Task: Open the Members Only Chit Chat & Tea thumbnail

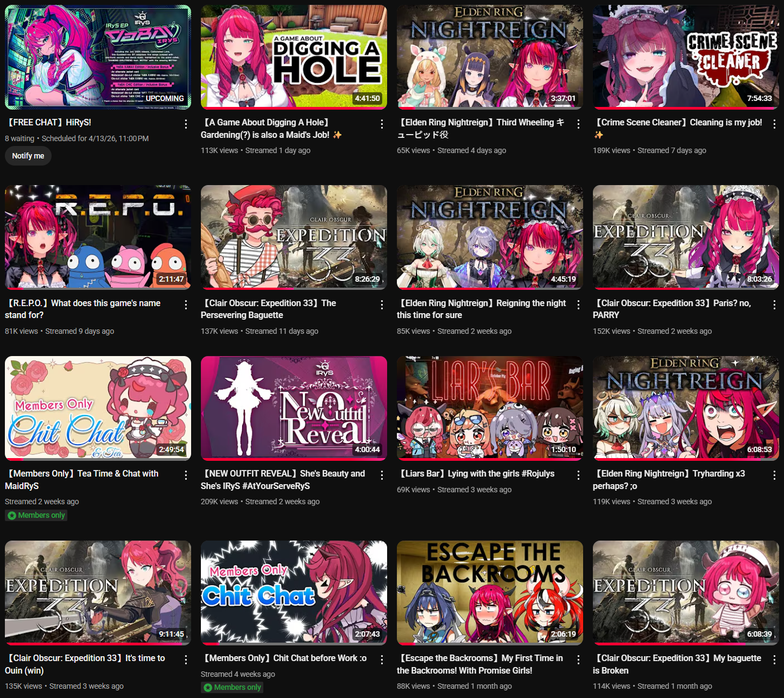Action: tap(98, 408)
